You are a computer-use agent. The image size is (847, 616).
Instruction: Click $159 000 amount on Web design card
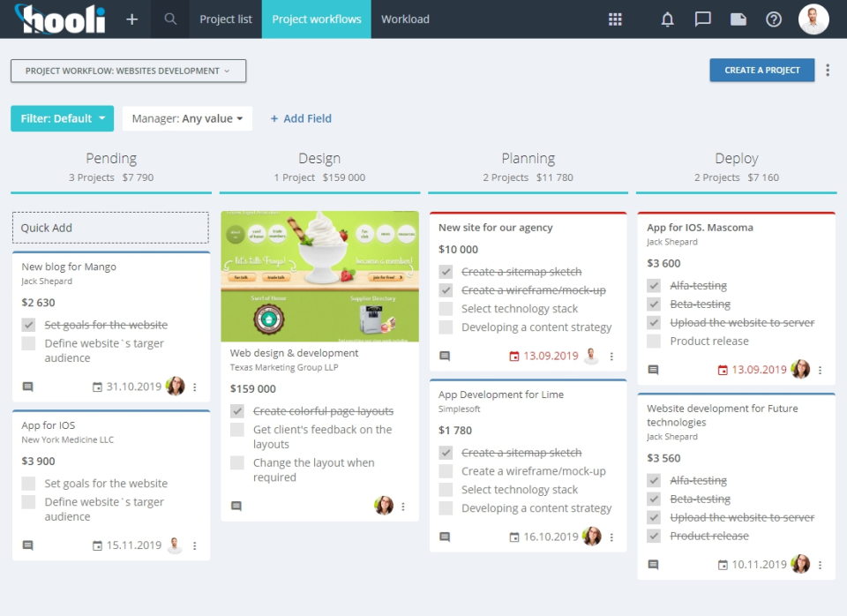253,388
